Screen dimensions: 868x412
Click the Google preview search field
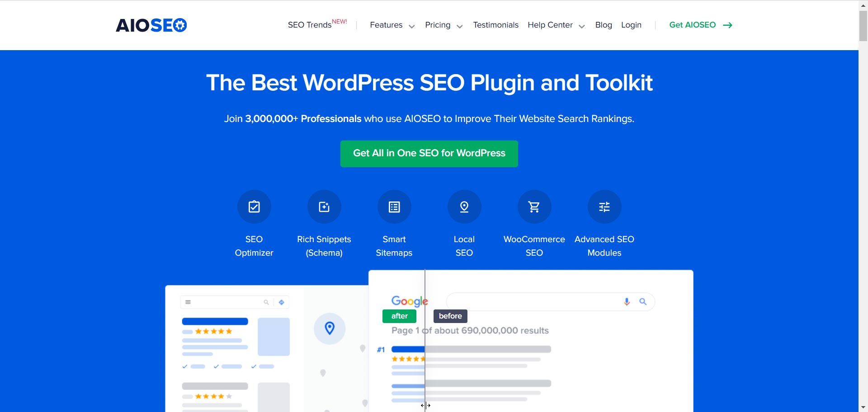pyautogui.click(x=550, y=302)
